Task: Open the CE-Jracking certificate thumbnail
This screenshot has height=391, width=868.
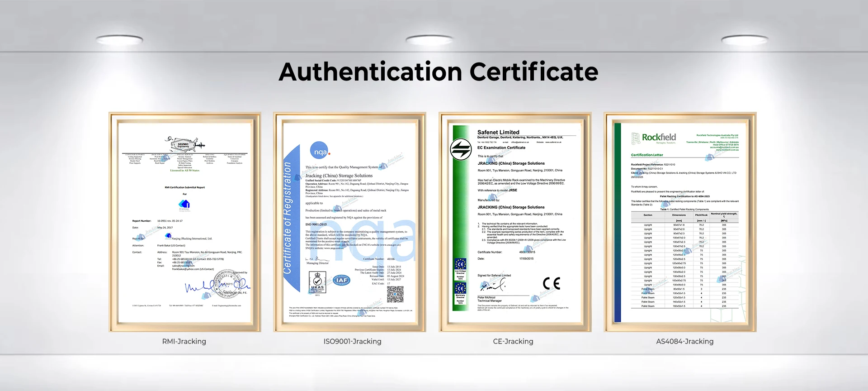Action: pos(515,222)
